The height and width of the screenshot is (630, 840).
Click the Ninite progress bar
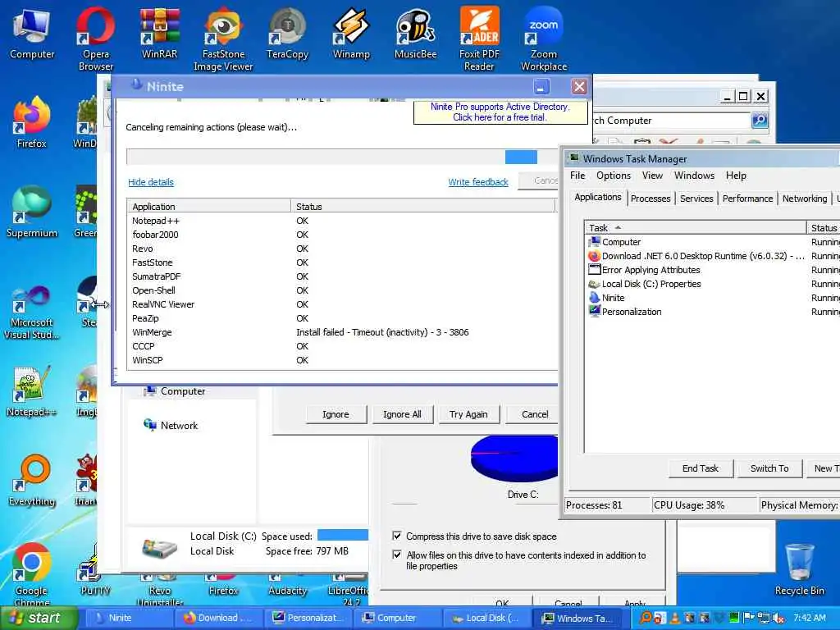coord(342,157)
